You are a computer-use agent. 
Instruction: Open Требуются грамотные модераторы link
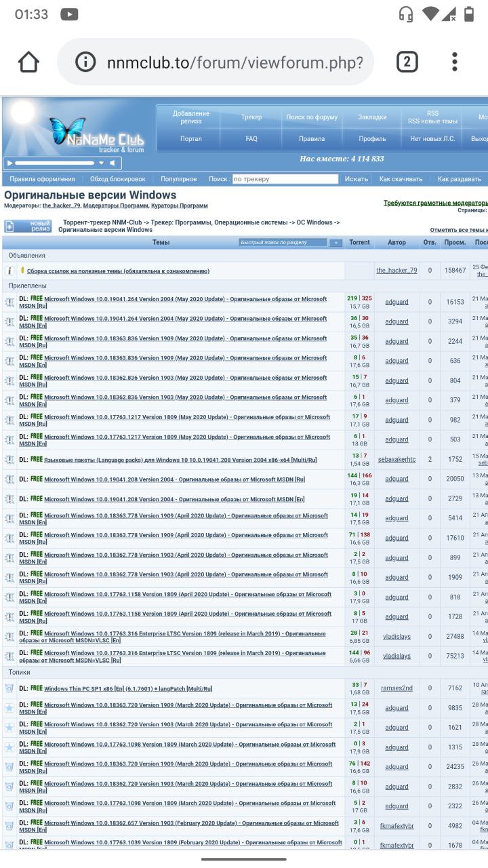[x=435, y=203]
